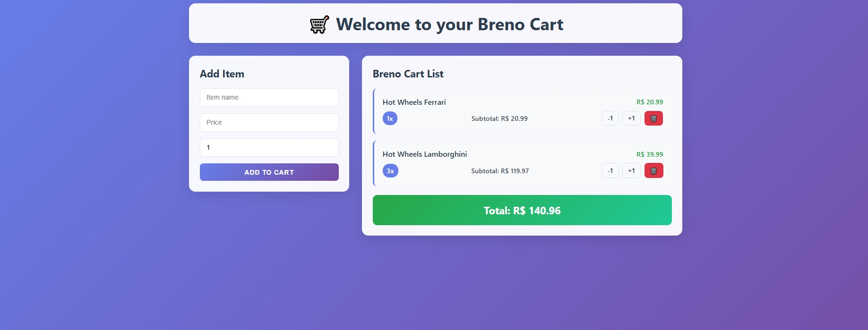Click into the Price input

click(269, 122)
